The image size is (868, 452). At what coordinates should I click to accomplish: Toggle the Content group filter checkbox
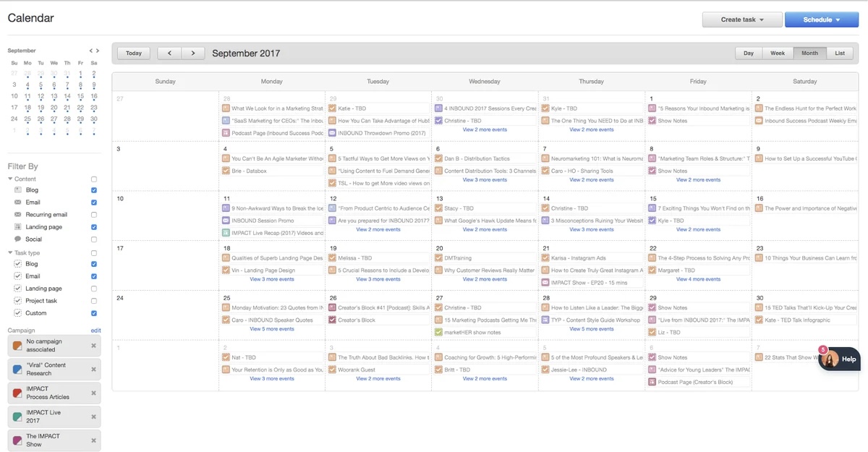(x=94, y=179)
